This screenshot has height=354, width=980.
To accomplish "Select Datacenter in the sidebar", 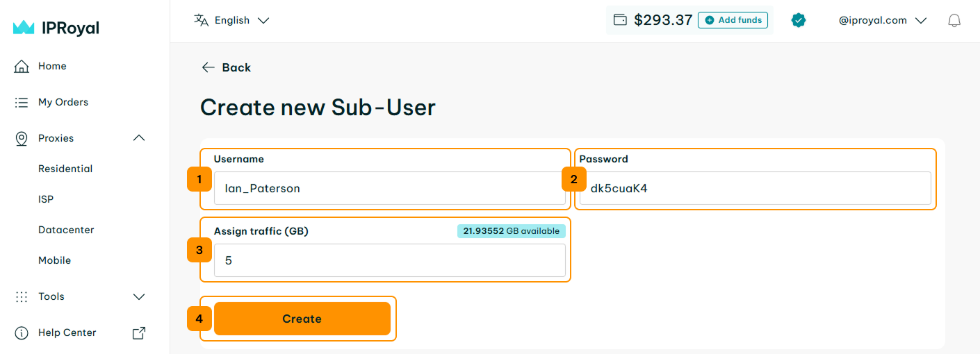I will tap(66, 230).
